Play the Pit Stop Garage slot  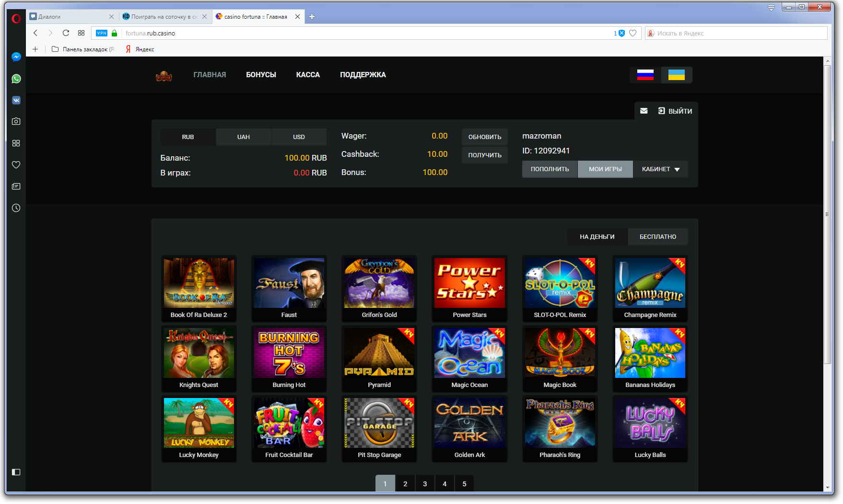click(x=379, y=428)
